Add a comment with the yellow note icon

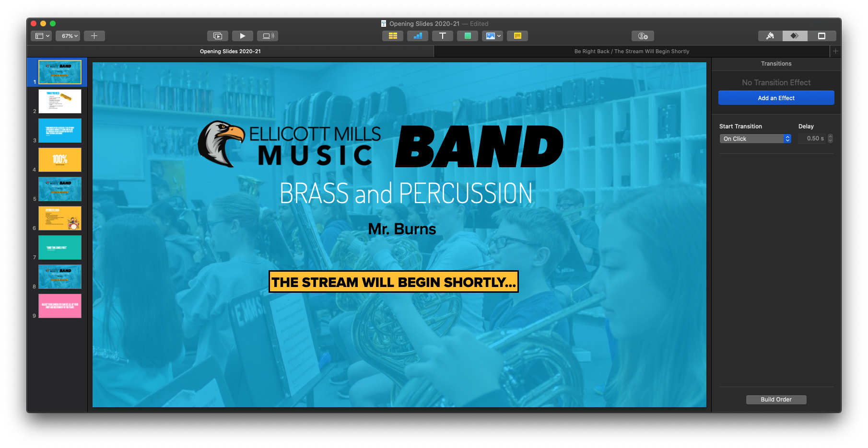point(517,36)
